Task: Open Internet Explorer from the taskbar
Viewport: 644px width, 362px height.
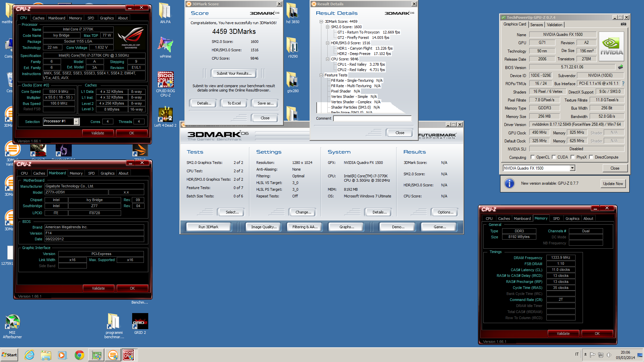Action: (30, 355)
